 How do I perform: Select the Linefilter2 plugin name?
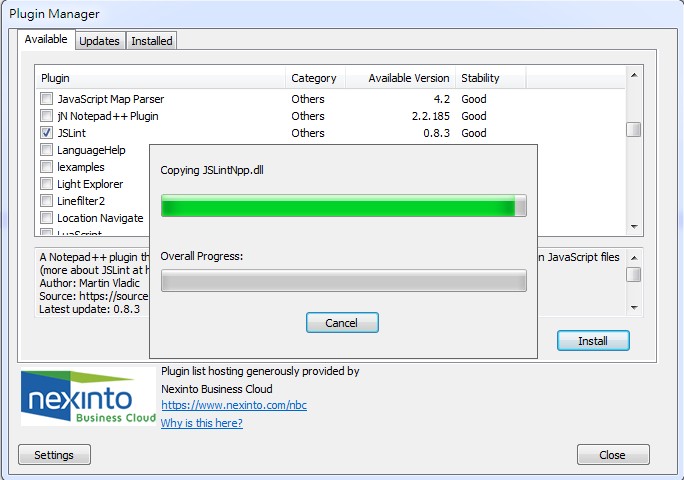point(81,201)
